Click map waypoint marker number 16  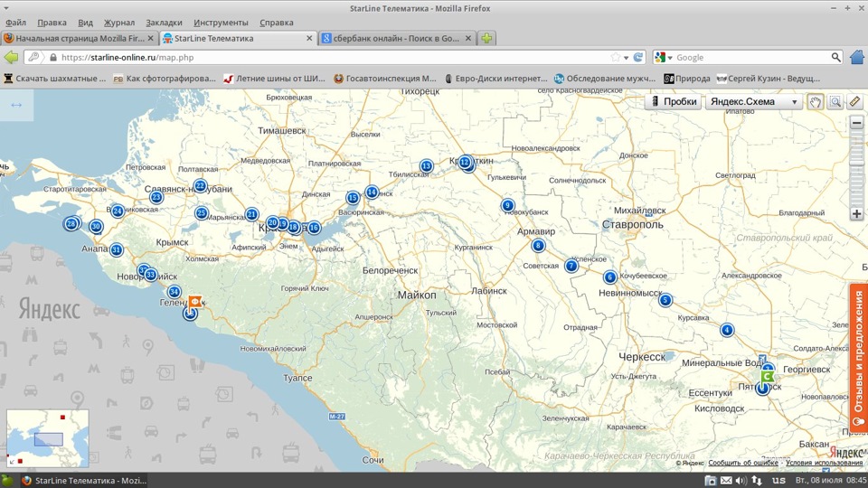point(314,228)
